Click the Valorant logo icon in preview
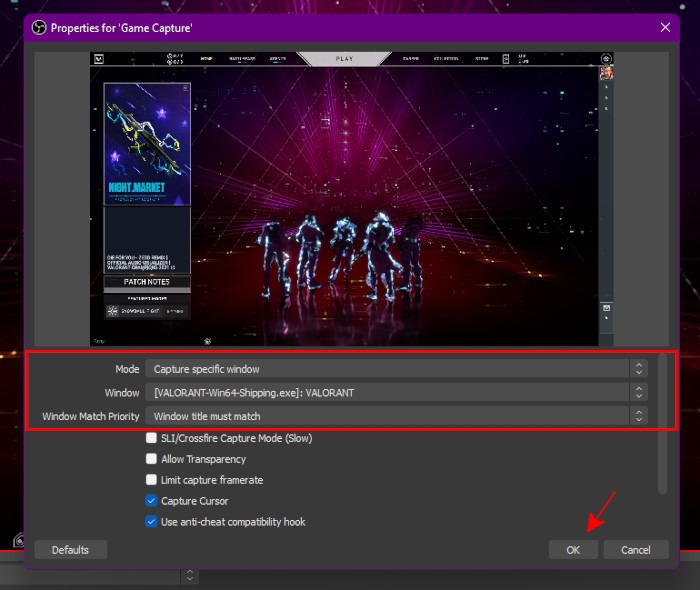 pyautogui.click(x=99, y=59)
